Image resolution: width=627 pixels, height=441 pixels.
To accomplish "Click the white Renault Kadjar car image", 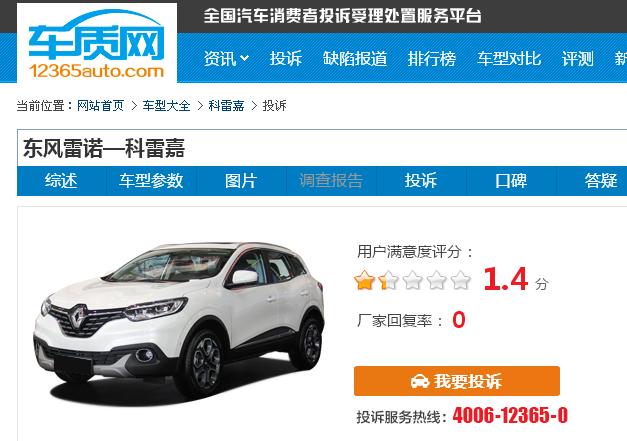I will [178, 320].
